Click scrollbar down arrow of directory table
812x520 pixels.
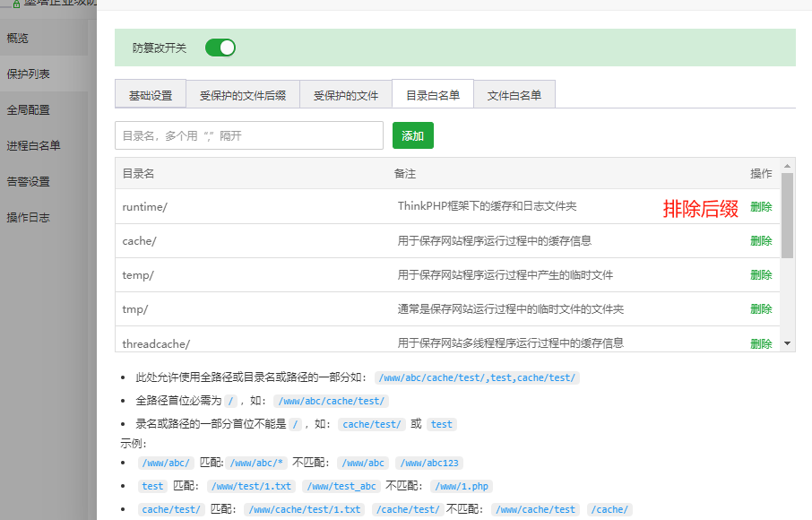tap(787, 343)
